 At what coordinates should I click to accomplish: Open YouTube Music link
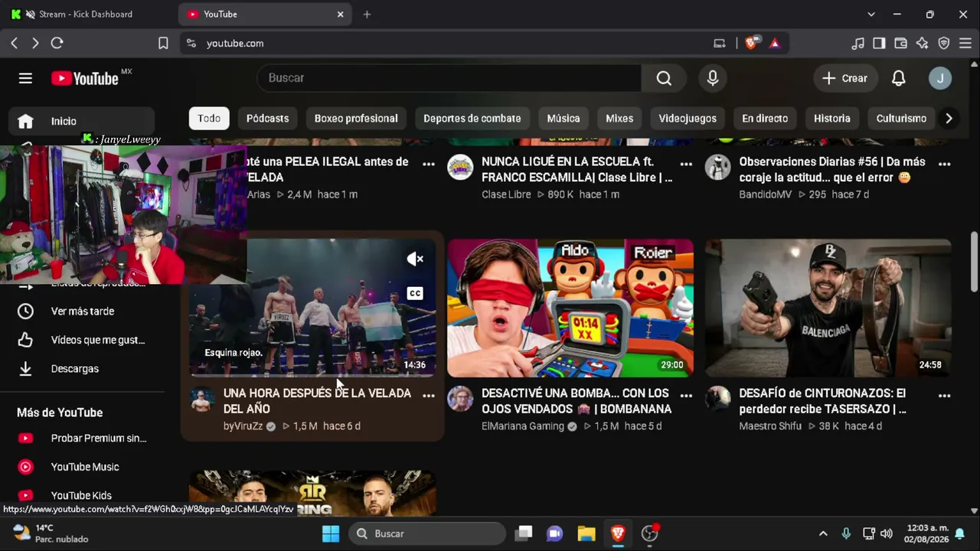(81, 467)
